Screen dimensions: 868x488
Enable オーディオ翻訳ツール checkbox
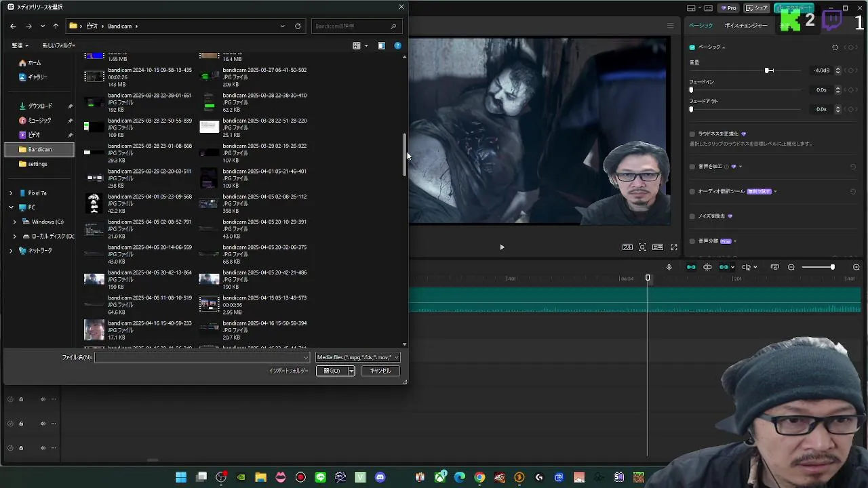(x=692, y=192)
